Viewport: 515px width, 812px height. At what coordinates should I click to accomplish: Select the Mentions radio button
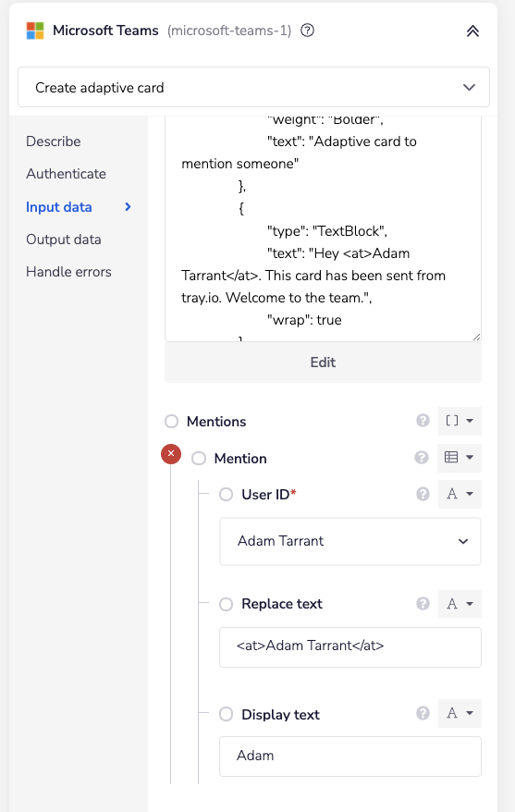171,422
